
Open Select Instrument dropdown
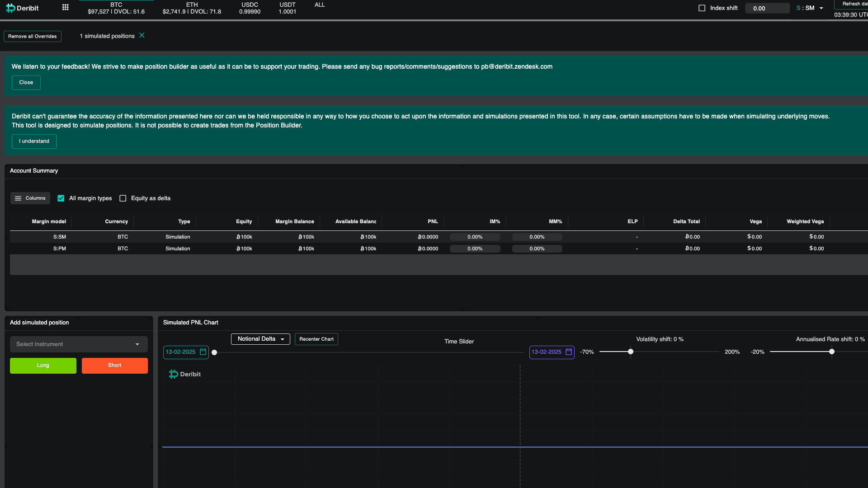click(79, 344)
